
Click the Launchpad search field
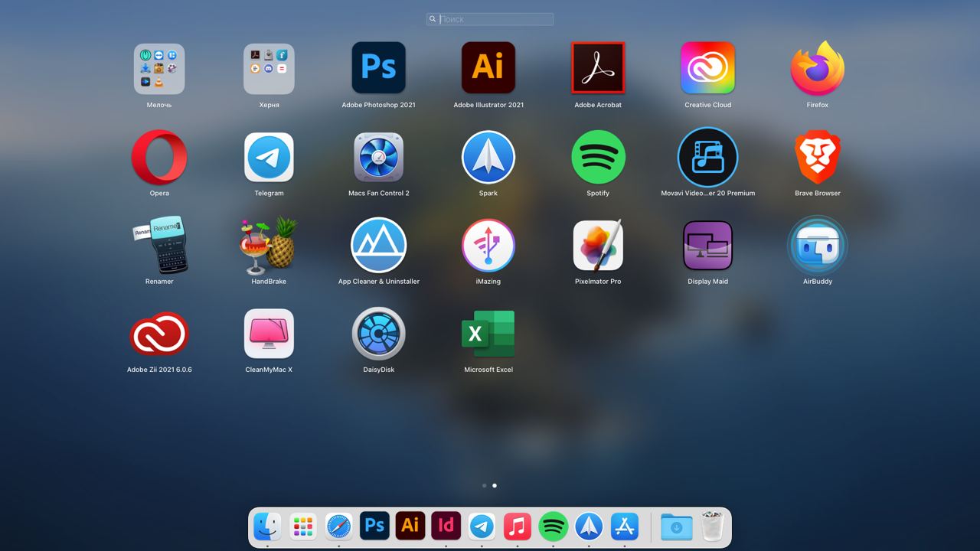click(490, 19)
